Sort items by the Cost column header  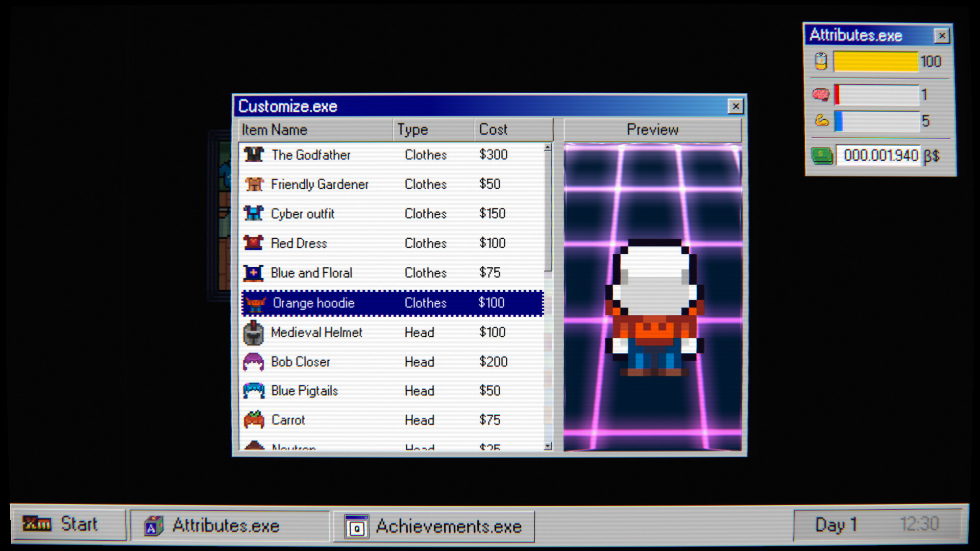point(513,129)
